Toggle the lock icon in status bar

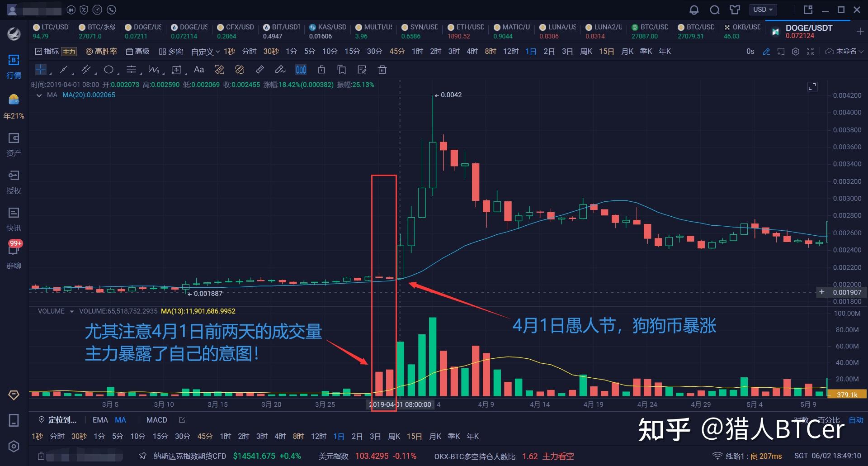tap(41, 456)
